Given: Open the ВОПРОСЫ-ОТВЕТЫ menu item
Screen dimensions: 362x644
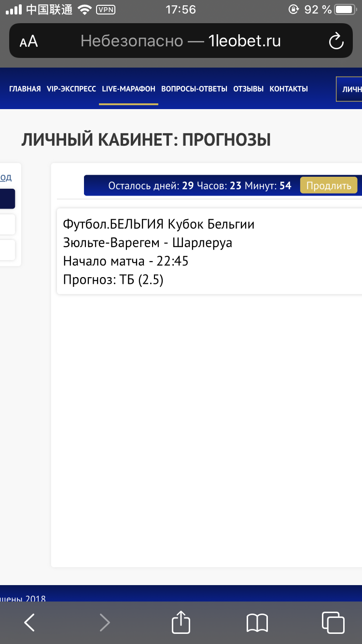Looking at the screenshot, I should [x=194, y=89].
